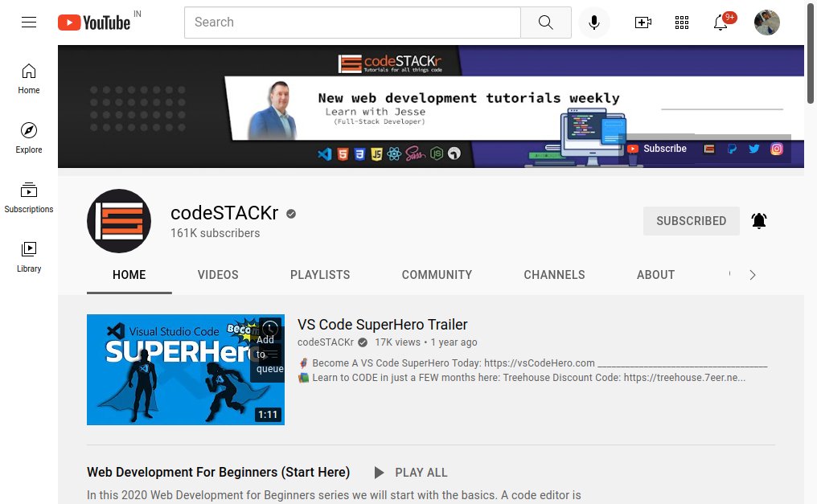Start voice search with microphone
This screenshot has height=504, width=817.
pyautogui.click(x=594, y=23)
